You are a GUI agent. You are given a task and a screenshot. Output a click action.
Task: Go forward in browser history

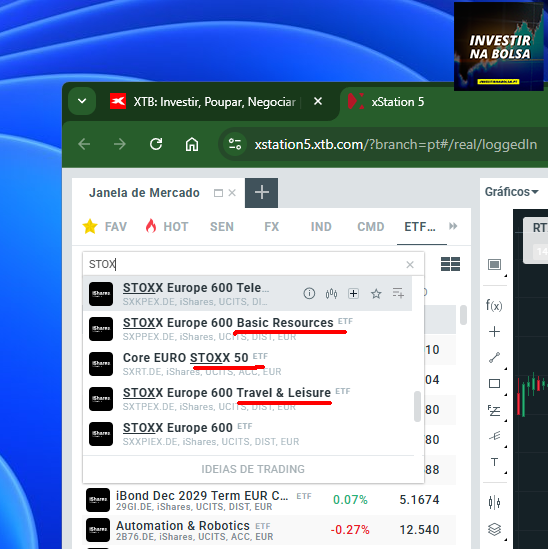point(120,144)
